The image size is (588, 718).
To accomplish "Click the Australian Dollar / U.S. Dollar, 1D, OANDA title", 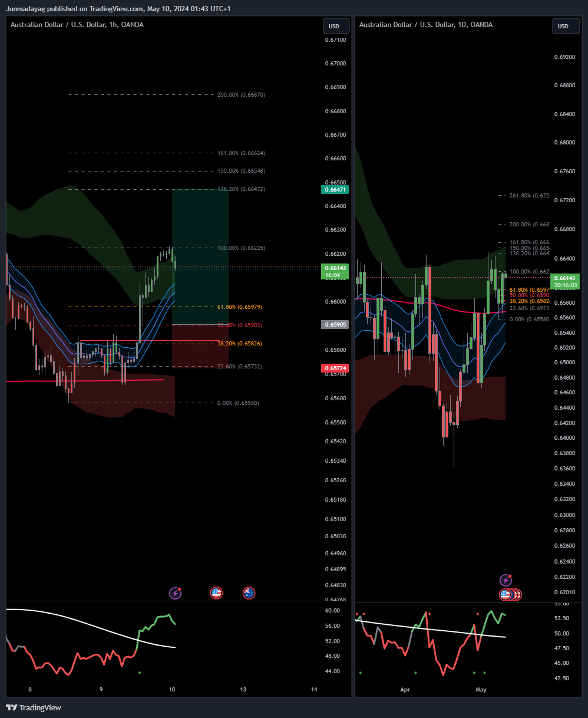I will point(426,25).
